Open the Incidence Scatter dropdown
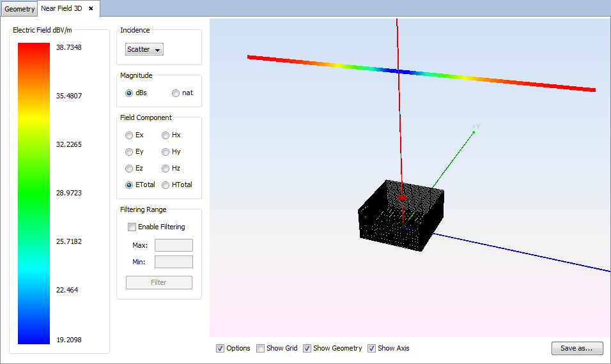 [144, 49]
